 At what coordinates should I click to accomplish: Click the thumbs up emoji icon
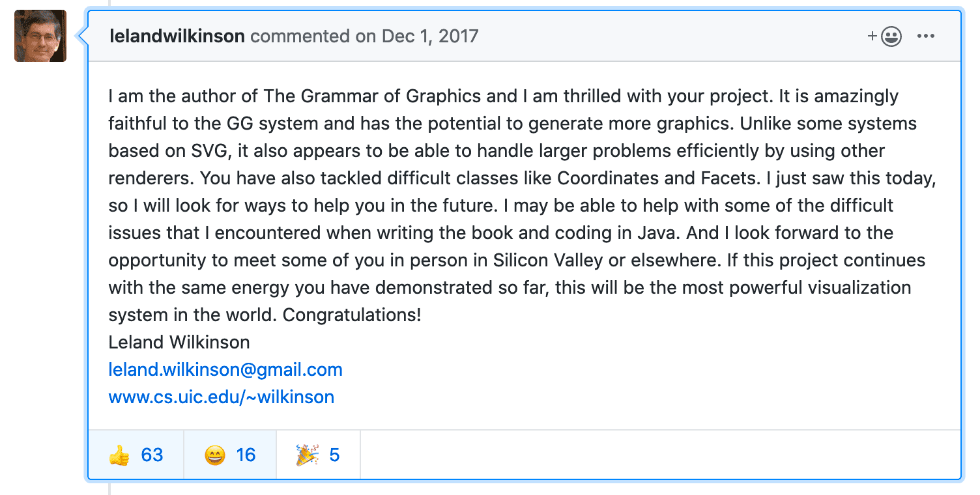[119, 455]
